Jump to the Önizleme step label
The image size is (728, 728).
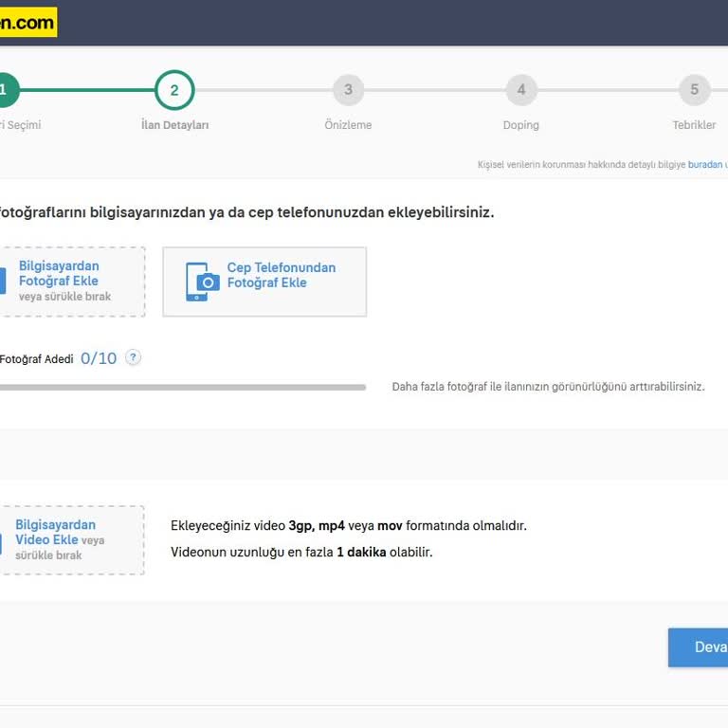tap(348, 125)
